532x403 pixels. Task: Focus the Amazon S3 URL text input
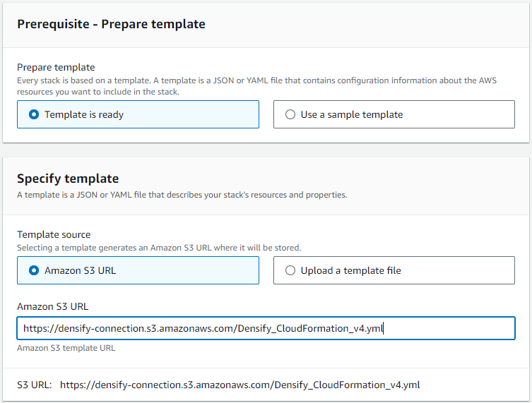pos(266,328)
